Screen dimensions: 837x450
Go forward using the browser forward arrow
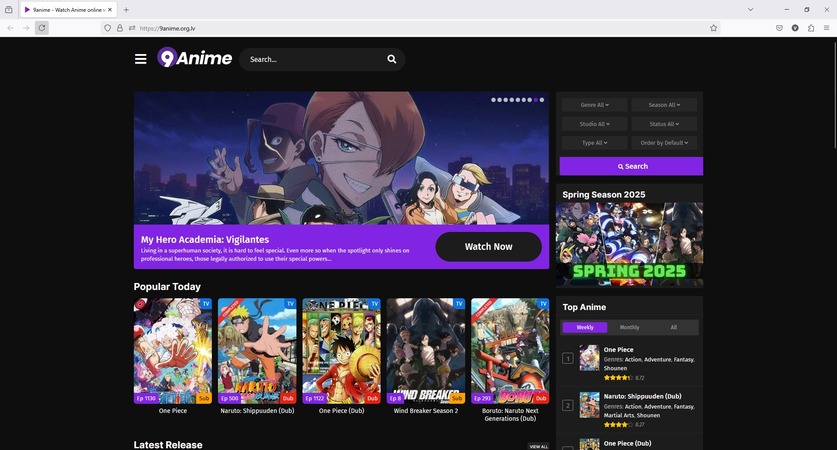point(26,28)
